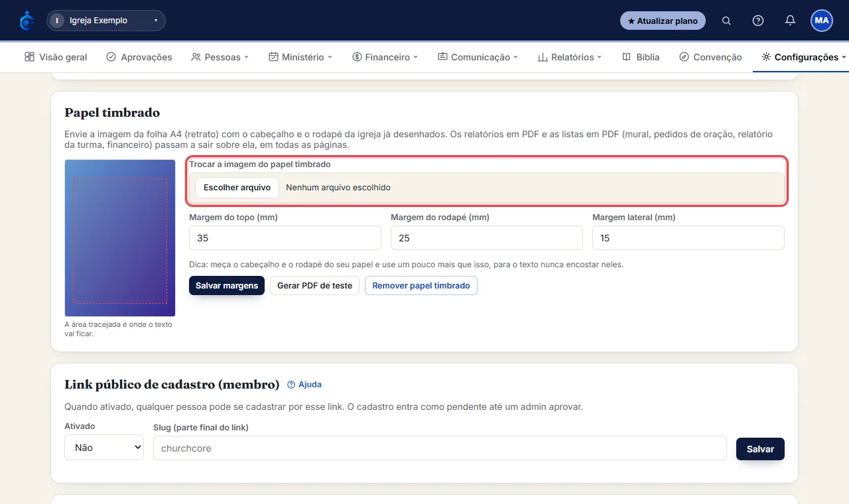
Task: Focus the Margem lateral field
Action: 688,238
